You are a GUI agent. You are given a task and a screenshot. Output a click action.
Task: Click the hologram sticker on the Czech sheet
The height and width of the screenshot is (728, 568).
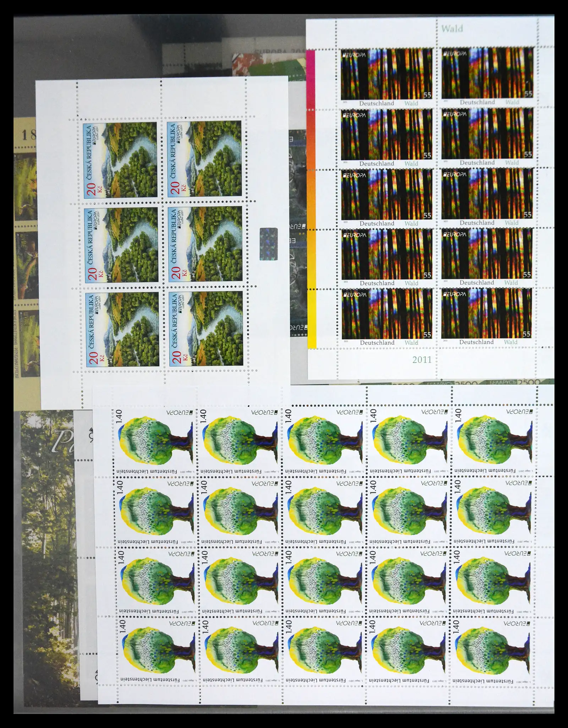tap(268, 244)
